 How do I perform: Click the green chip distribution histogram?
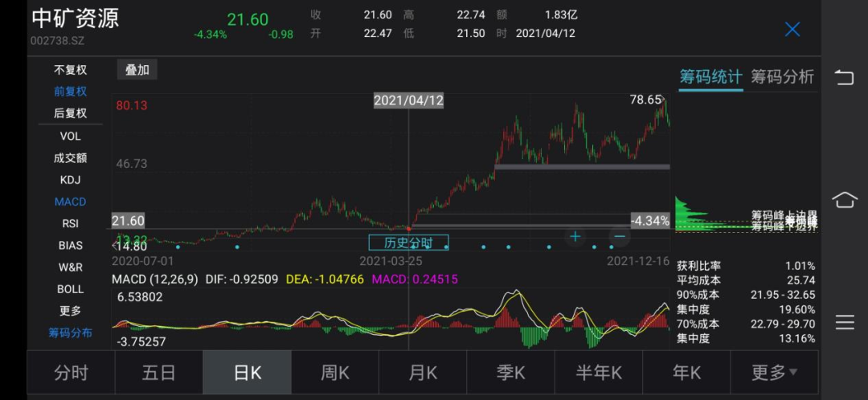tap(690, 217)
